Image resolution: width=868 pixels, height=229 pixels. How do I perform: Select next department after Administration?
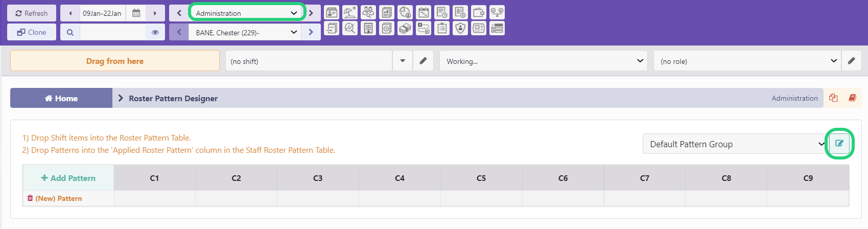click(x=311, y=13)
